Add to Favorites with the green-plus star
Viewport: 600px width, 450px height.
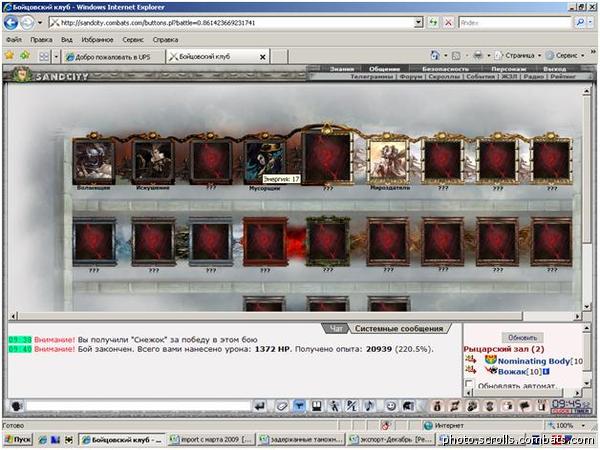25,56
